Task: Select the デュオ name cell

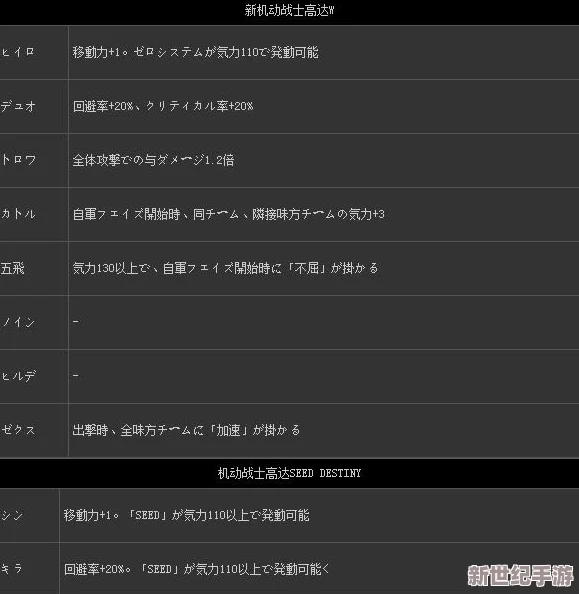Action: click(x=34, y=106)
